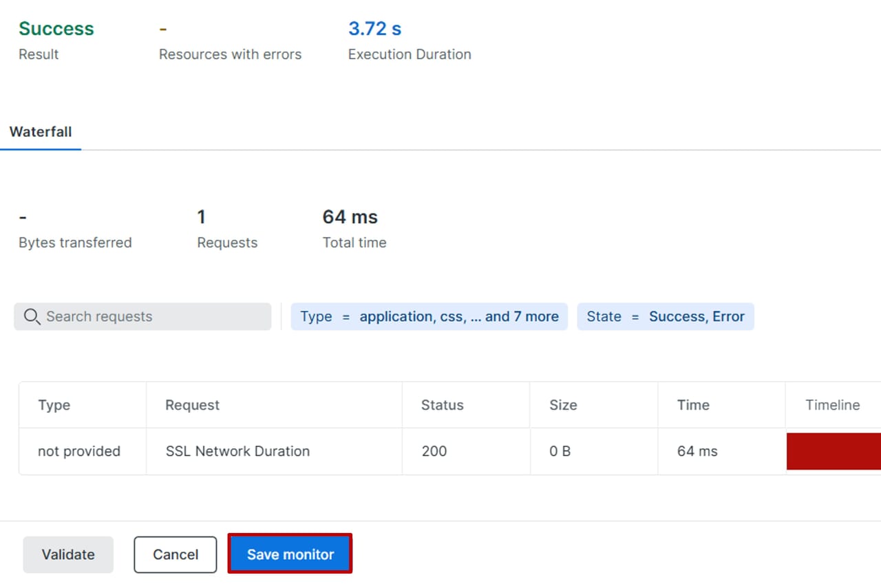Open the SSL Network Duration request
Screen dimensions: 881x588
(x=237, y=451)
